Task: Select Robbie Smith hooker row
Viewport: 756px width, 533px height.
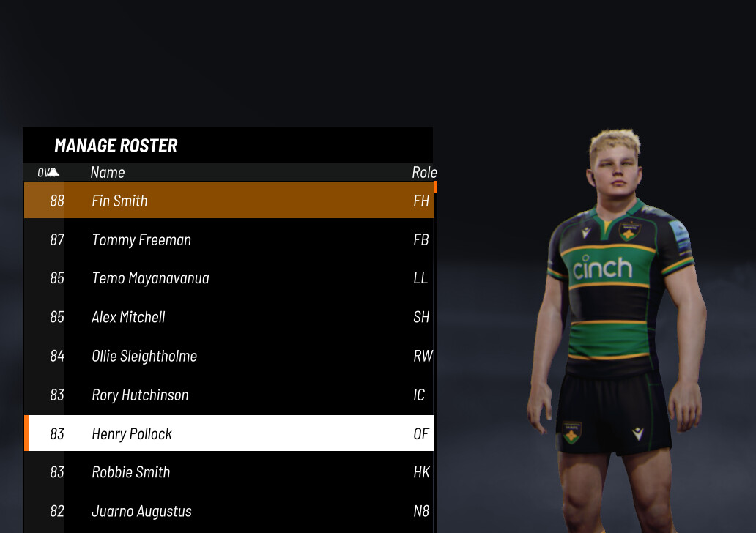Action: (x=229, y=472)
